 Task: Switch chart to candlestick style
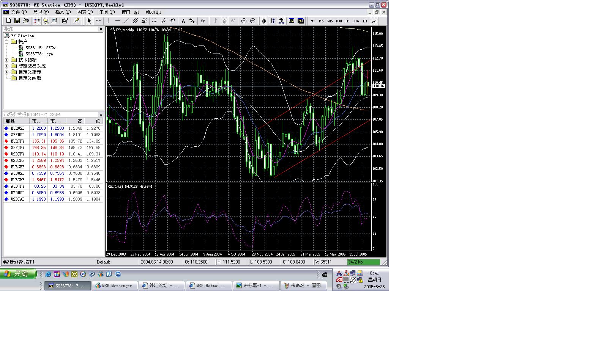pyautogui.click(x=224, y=21)
